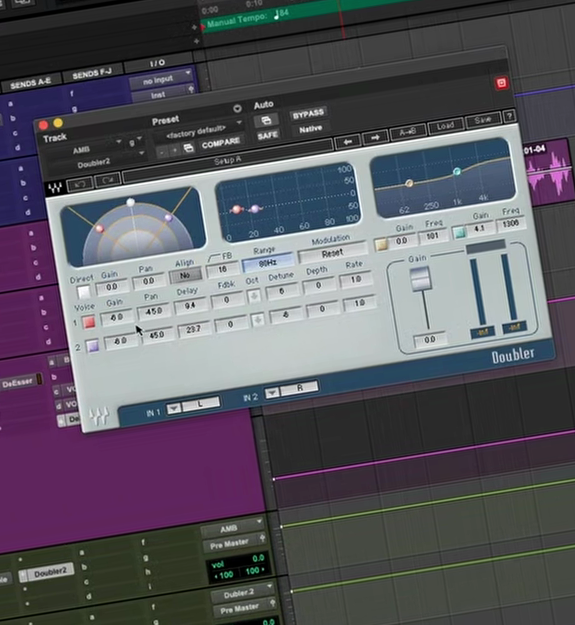Grab the high-shelf teal EQ node
The image size is (575, 625).
click(457, 172)
